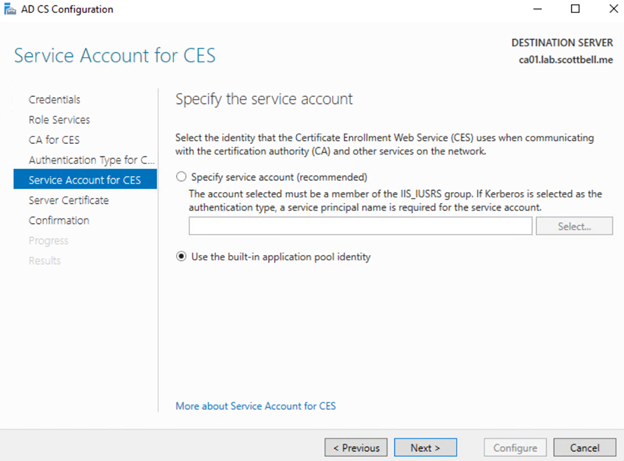Select the highlighted Service Account for CES step
The image size is (624, 461).
click(85, 180)
